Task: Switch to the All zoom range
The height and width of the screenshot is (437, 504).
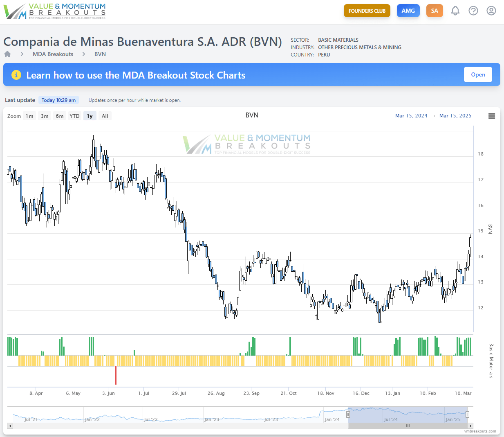Action: click(x=105, y=116)
